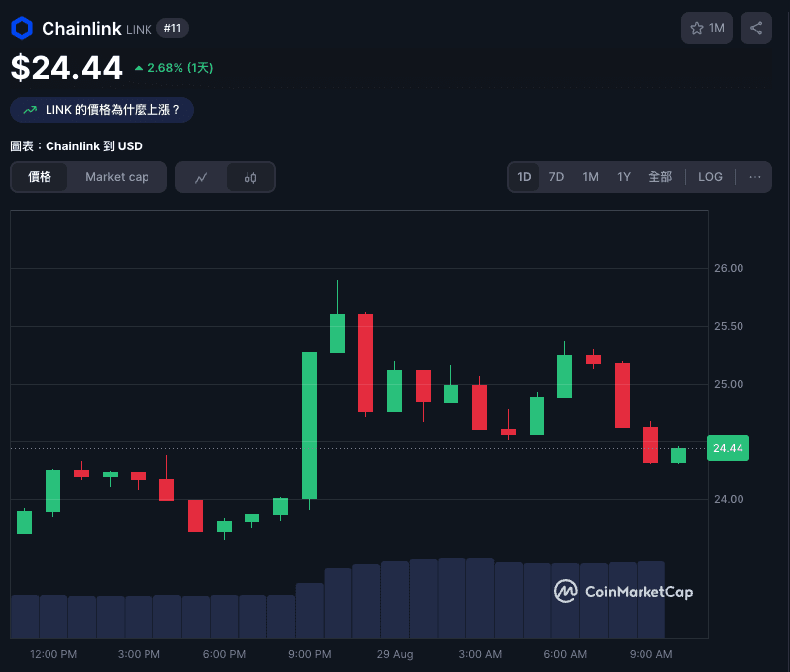Click the LINK ticker symbol
790x672 pixels.
point(139,30)
